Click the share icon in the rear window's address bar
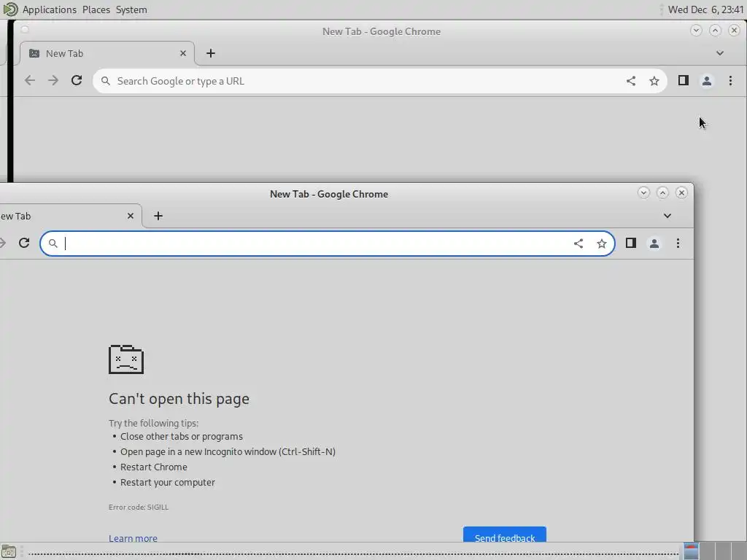 tap(631, 81)
